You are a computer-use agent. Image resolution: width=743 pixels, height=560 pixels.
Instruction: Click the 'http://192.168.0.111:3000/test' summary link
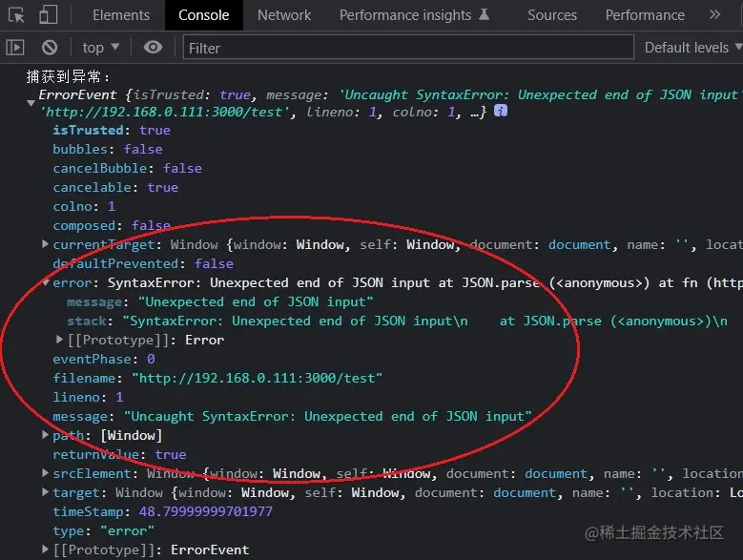point(165,113)
